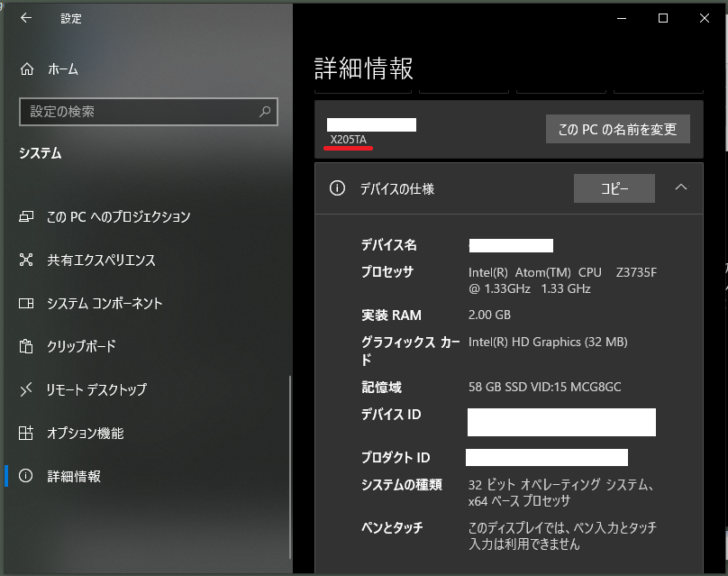
Task: Click オプション機能 icon
Action: pos(26,433)
